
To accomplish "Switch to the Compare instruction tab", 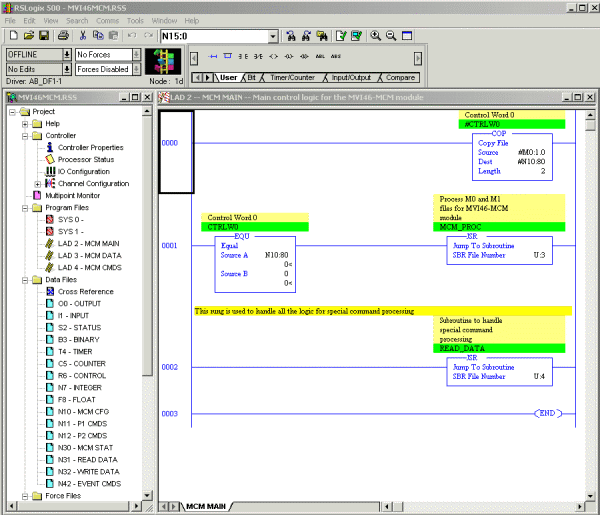I will (400, 78).
